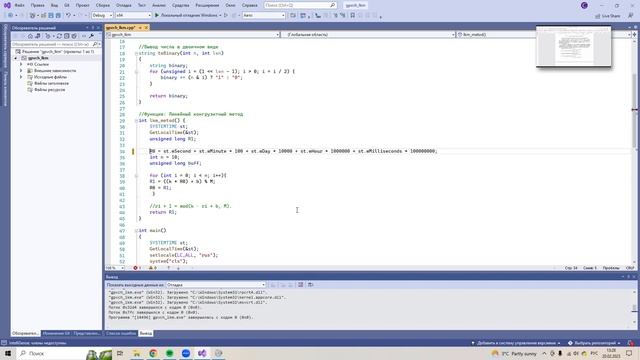Viewport: 640px width, 360px height.
Task: Open the zoom percentage dropdown below the editor
Action: tap(116, 268)
